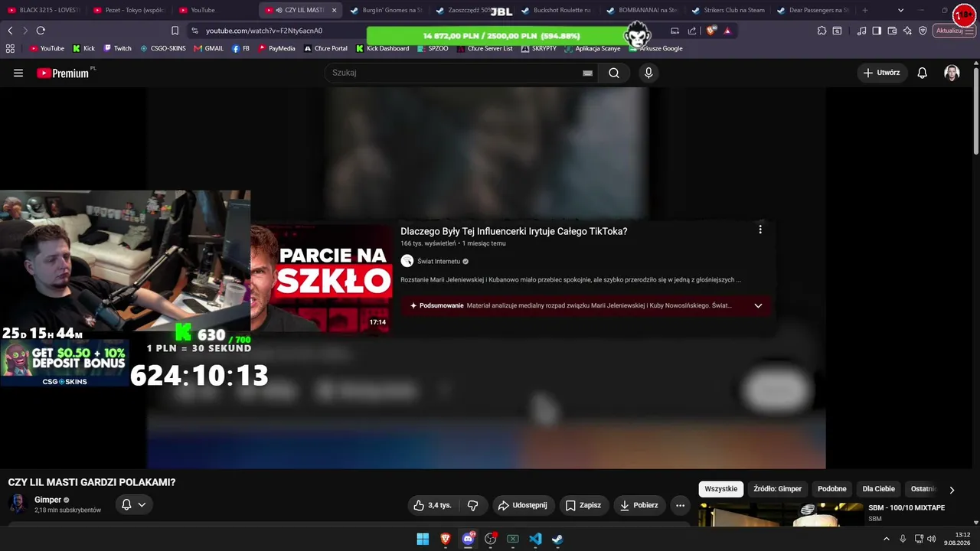Switch to the Buckshot Roulette tab
Image resolution: width=980 pixels, height=551 pixels.
557,10
